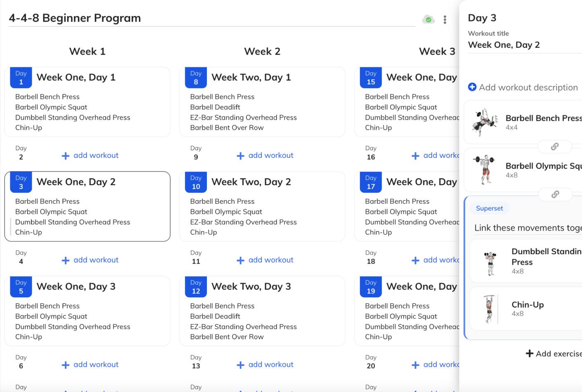Add a workout to Day 13
Screen dimensions: 582x392
(x=265, y=364)
